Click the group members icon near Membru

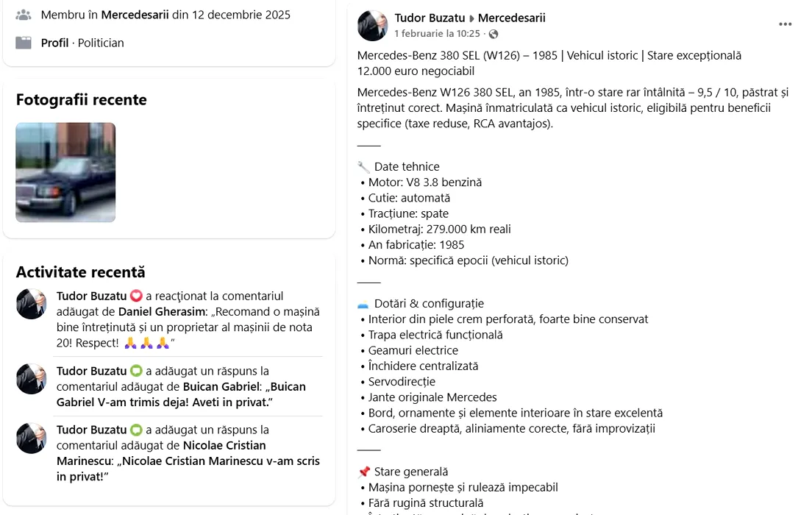coord(24,15)
